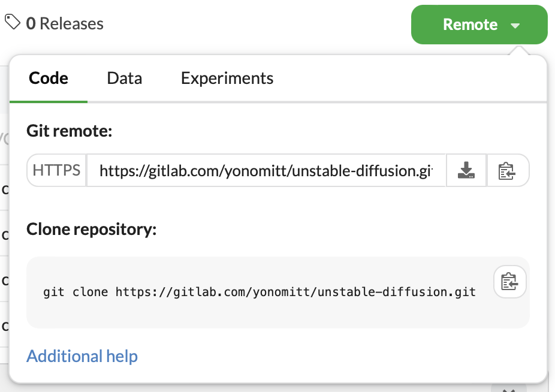Click the "Clone repository:" heading
This screenshot has height=392, width=555.
point(91,230)
